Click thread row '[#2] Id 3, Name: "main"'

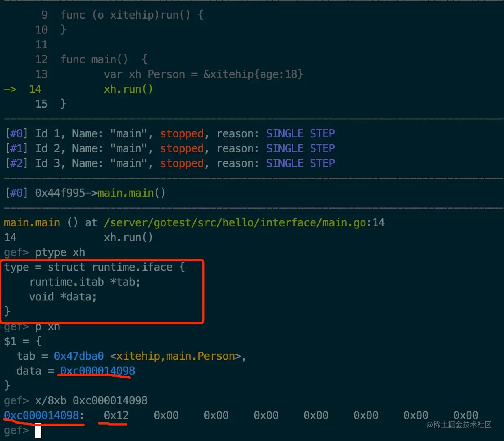point(170,163)
